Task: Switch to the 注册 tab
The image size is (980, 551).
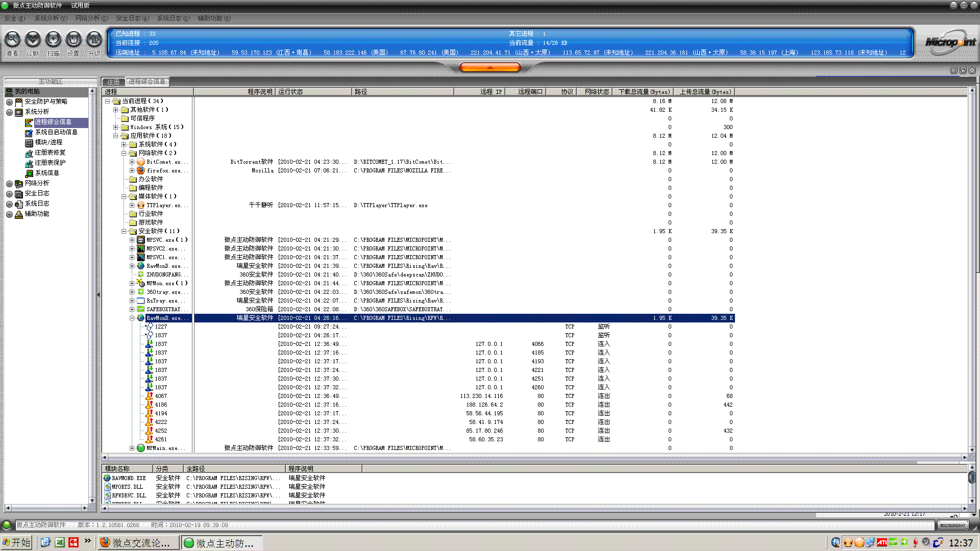Action: pos(113,82)
